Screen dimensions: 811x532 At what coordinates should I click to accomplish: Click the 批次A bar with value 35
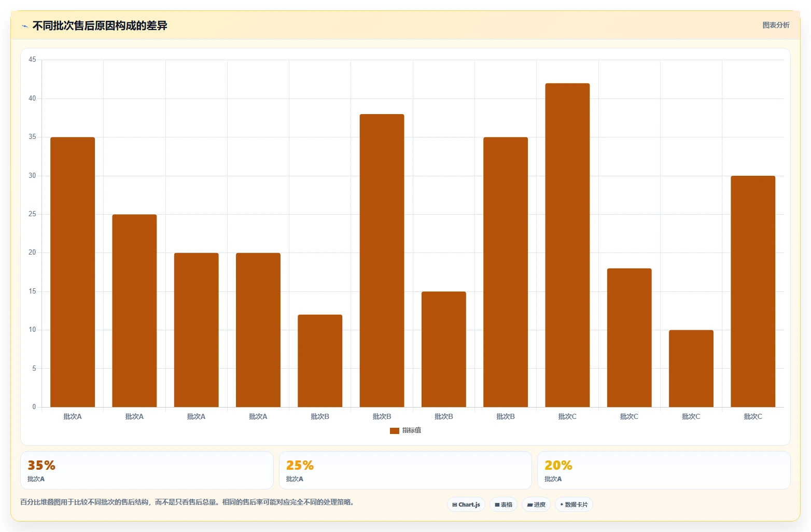coord(73,272)
